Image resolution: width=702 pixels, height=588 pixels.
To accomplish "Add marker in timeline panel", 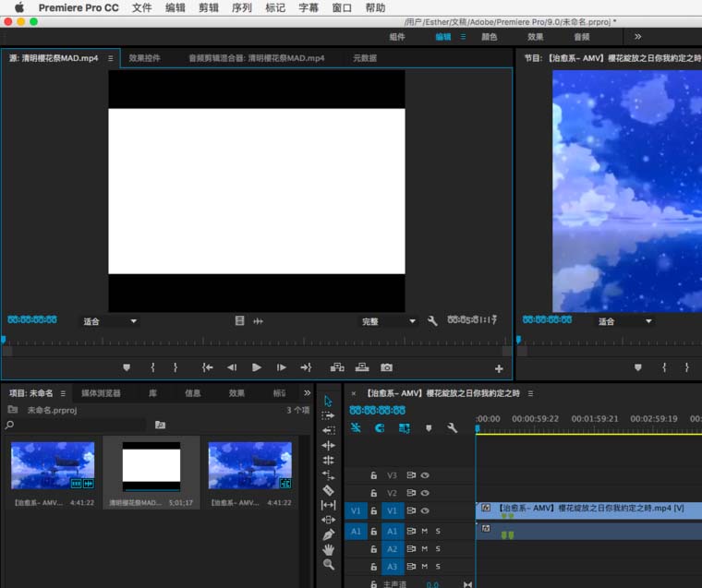I will 429,428.
